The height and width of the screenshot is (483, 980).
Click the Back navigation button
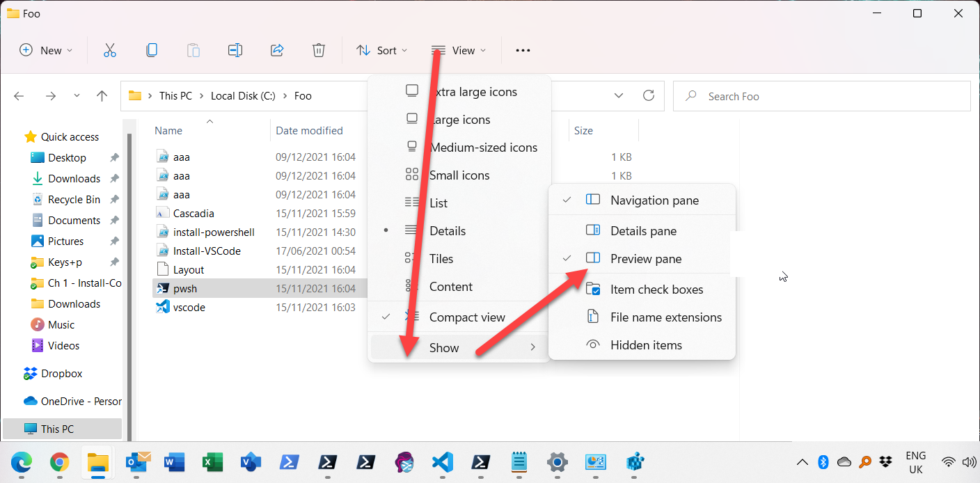coord(19,95)
